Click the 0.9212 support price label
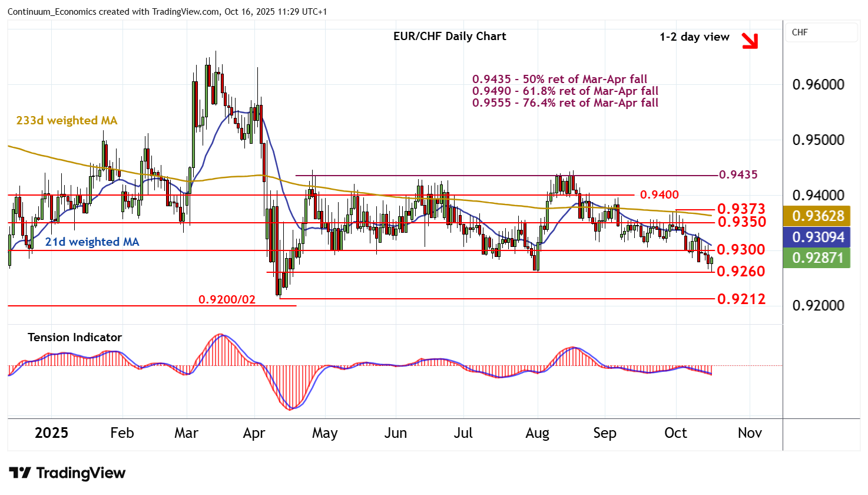Image resolution: width=868 pixels, height=495 pixels. click(x=741, y=299)
